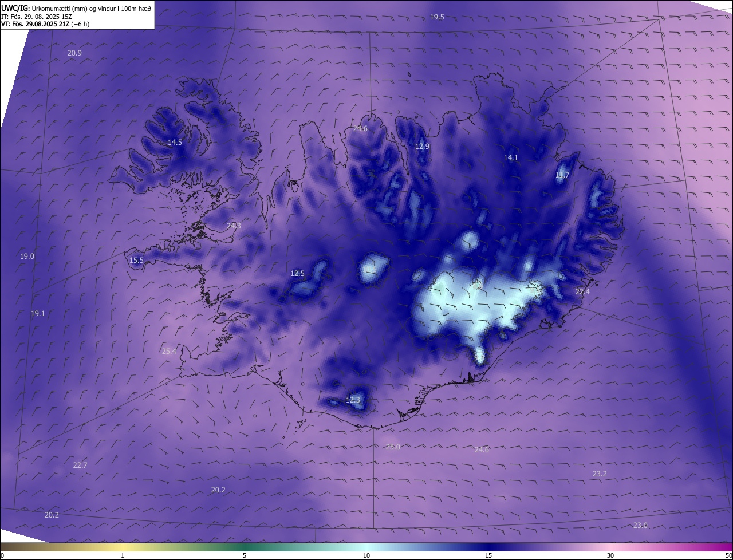
Task: Select the 23.2 value label
Action: click(600, 474)
